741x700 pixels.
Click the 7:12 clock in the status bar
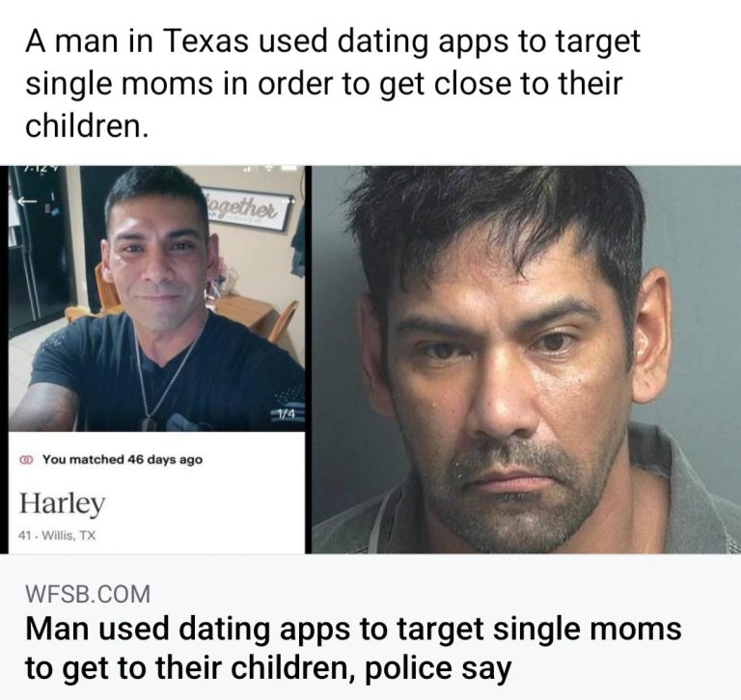(34, 168)
